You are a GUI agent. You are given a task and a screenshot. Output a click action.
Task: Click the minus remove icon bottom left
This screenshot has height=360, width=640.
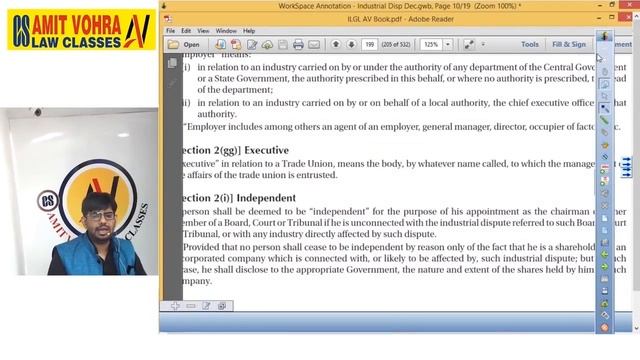coord(191,306)
